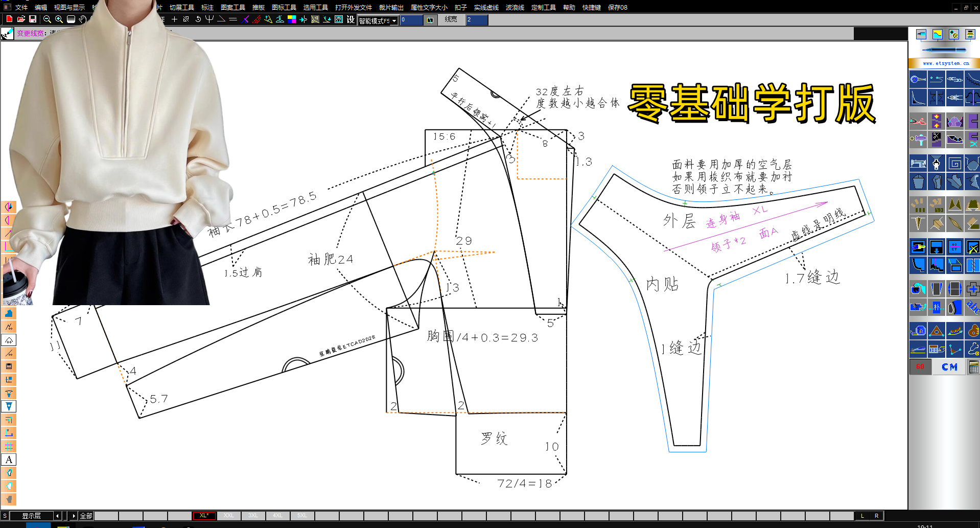The height and width of the screenshot is (528, 980).
Task: Select the Save icon in the toolbar
Action: (x=32, y=19)
